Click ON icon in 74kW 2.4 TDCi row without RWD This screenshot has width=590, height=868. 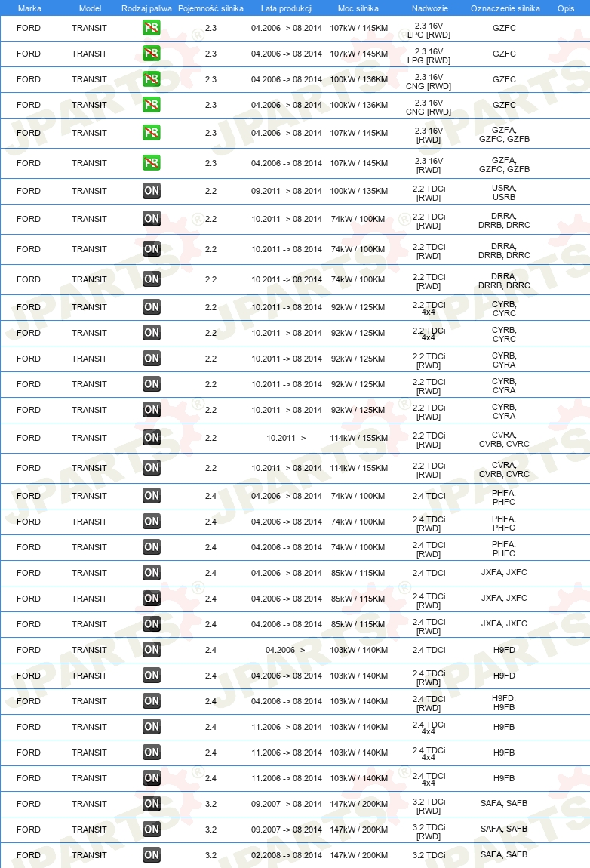[151, 496]
